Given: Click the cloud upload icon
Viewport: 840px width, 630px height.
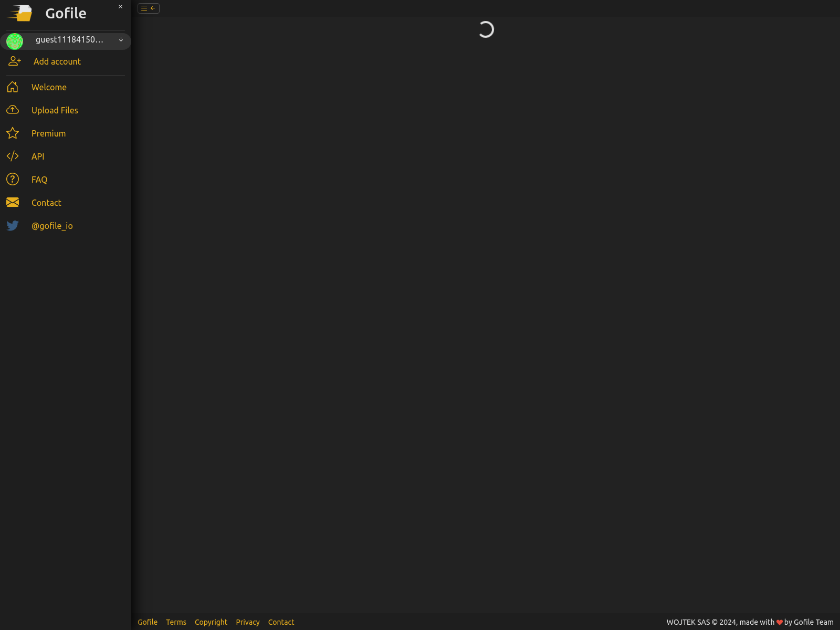Looking at the screenshot, I should coord(13,110).
